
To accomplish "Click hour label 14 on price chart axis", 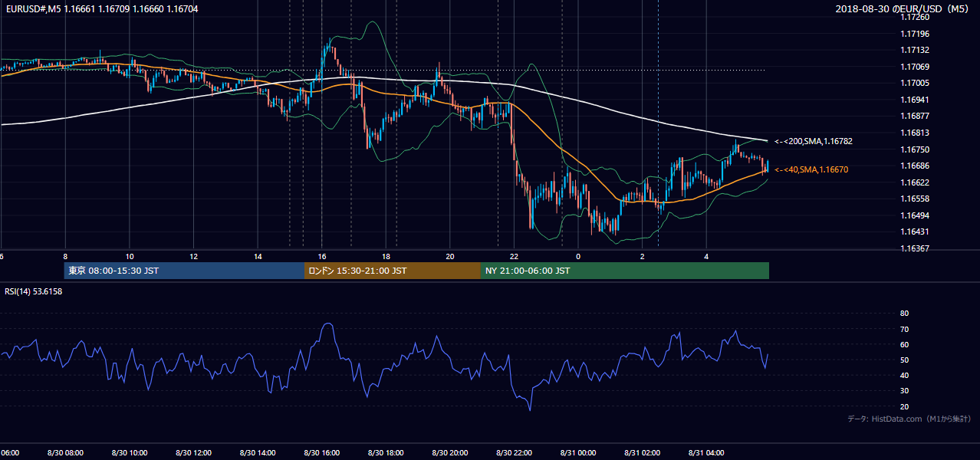I will click(x=258, y=256).
